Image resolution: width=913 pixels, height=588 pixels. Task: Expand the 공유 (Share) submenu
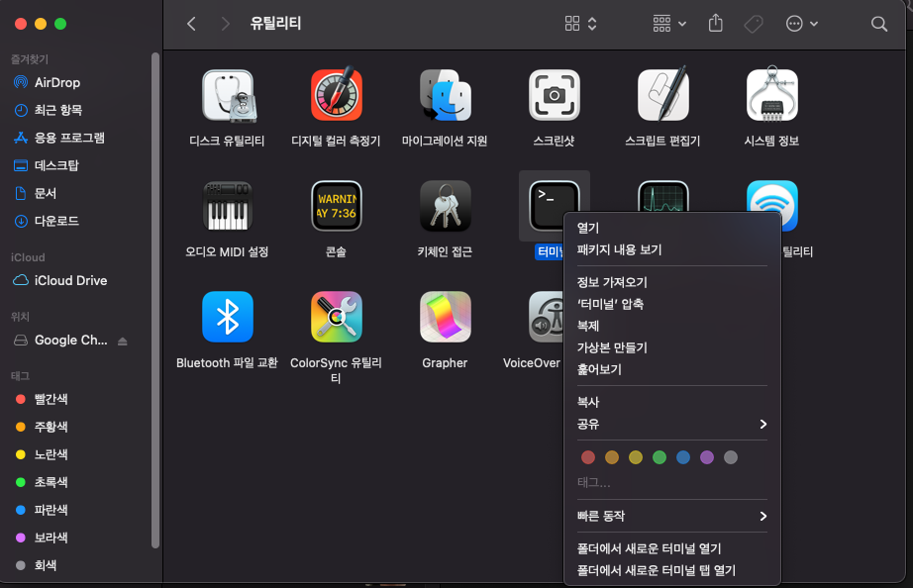click(672, 425)
